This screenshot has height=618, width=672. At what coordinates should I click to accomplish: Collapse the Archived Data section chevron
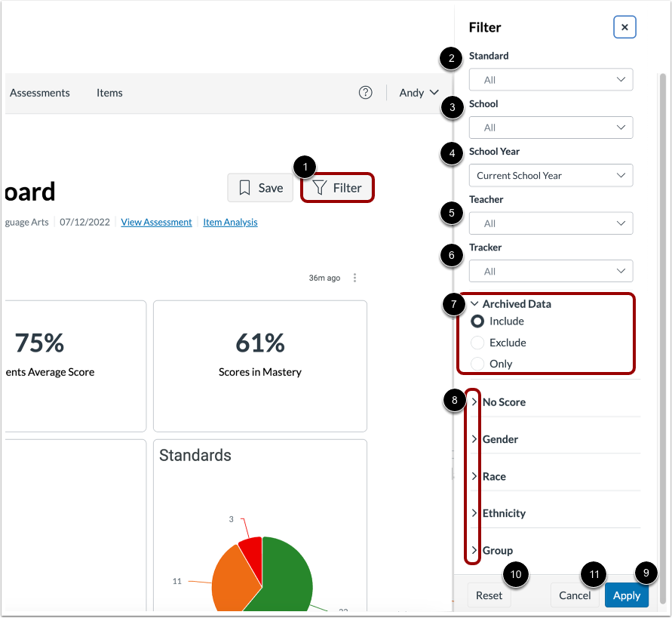[x=474, y=303]
